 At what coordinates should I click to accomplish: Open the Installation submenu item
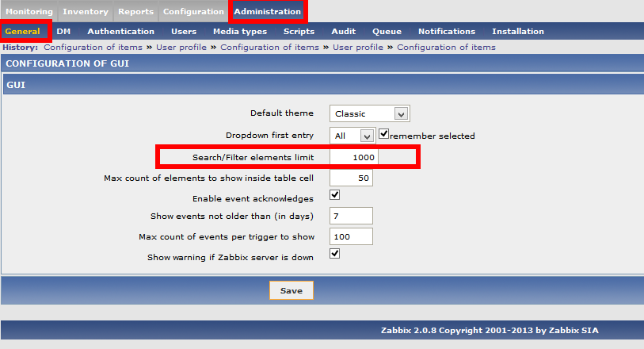coord(517,32)
